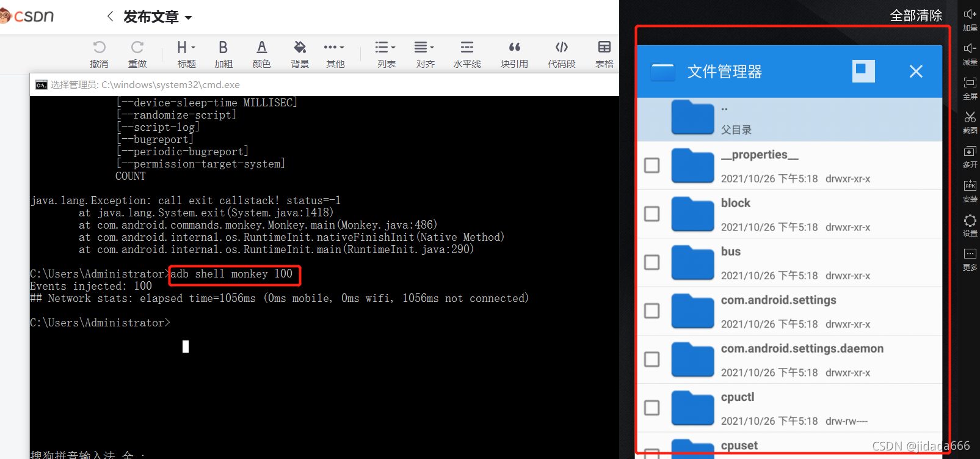Go back using the left chevron
Viewport: 980px width, 459px height.
pyautogui.click(x=110, y=17)
